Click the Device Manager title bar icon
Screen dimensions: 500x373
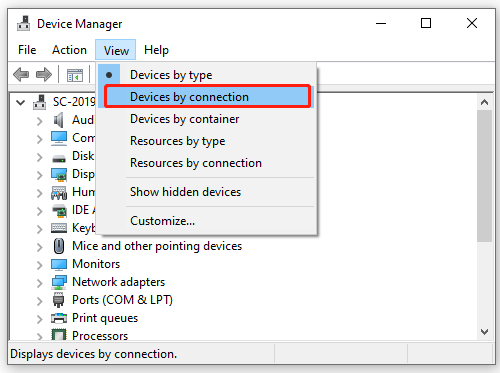[x=24, y=24]
